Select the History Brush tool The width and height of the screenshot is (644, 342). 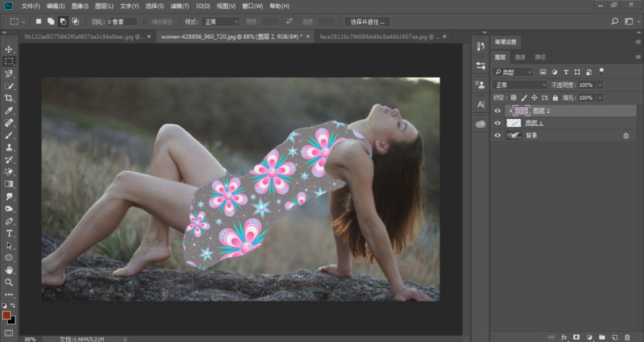(x=8, y=160)
